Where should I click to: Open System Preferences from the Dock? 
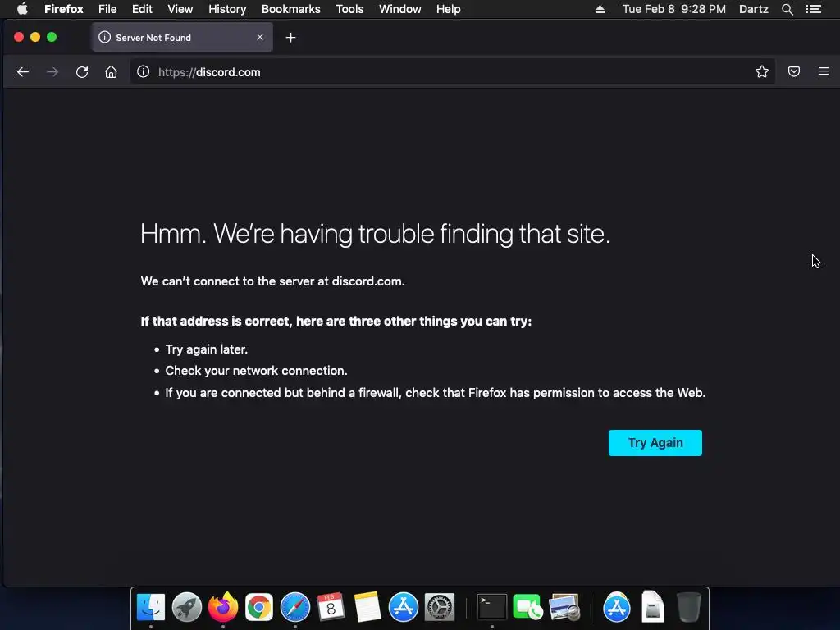pos(440,608)
